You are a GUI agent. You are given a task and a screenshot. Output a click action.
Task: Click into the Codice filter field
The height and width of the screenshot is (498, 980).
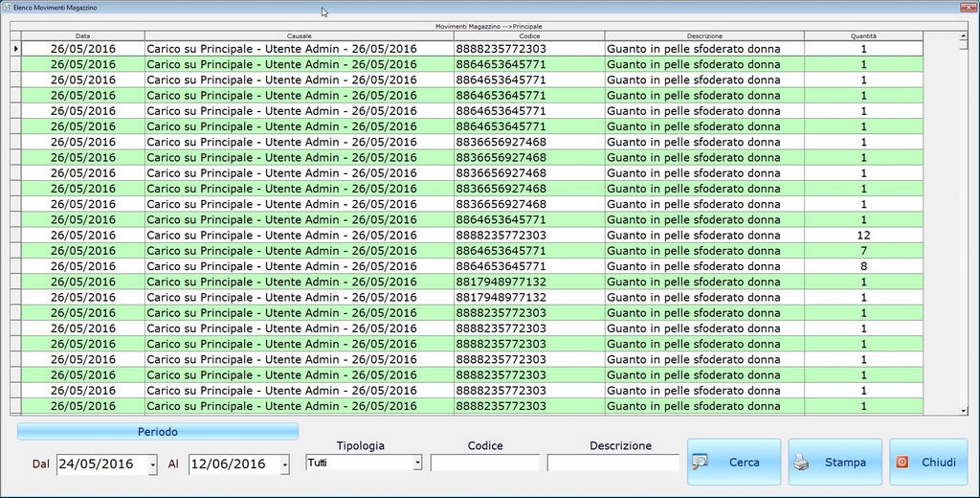(x=484, y=463)
